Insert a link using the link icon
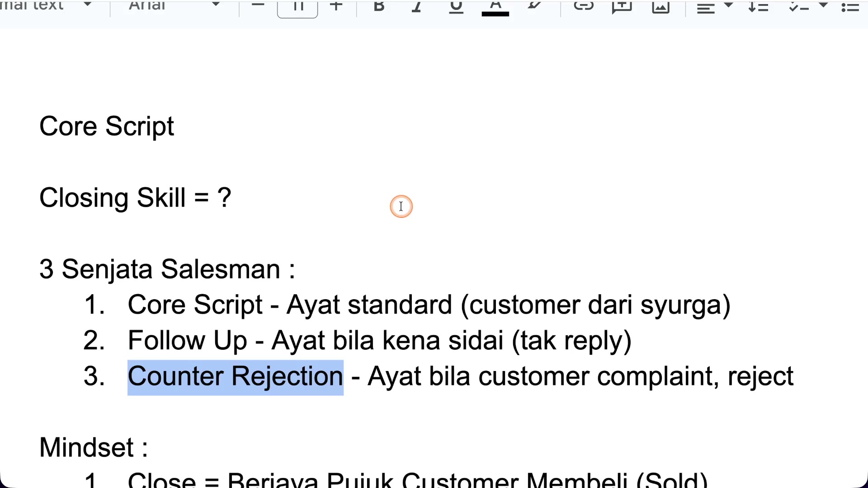868x488 pixels. tap(584, 5)
